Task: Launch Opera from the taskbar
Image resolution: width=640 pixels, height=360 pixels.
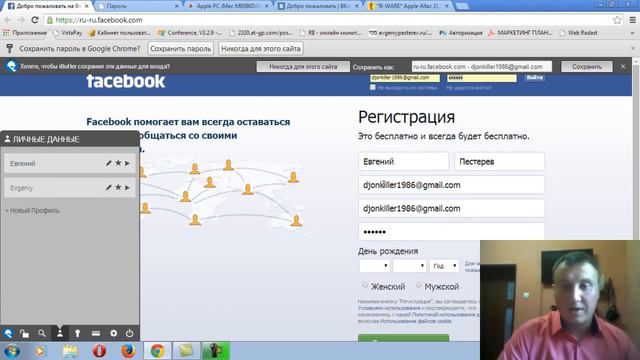Action: (x=99, y=351)
